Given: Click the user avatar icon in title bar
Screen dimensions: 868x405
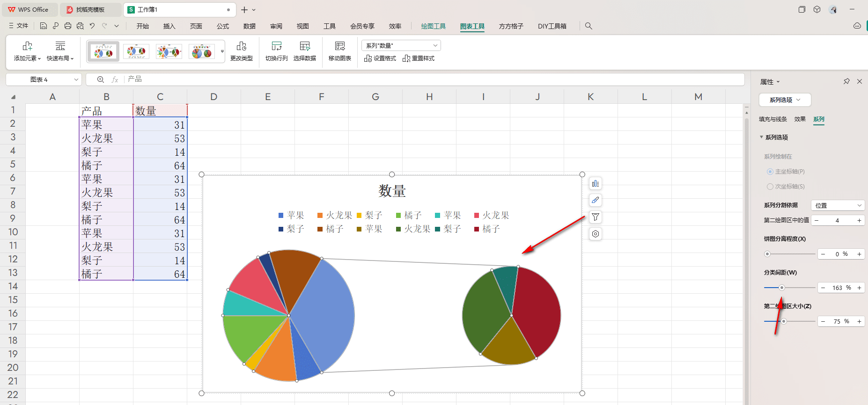Looking at the screenshot, I should pos(833,9).
